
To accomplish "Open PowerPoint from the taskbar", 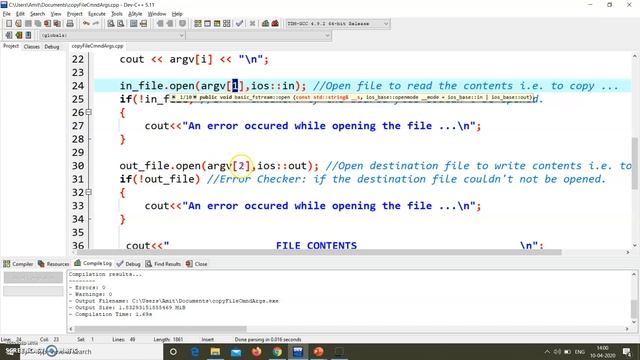I will 318,351.
